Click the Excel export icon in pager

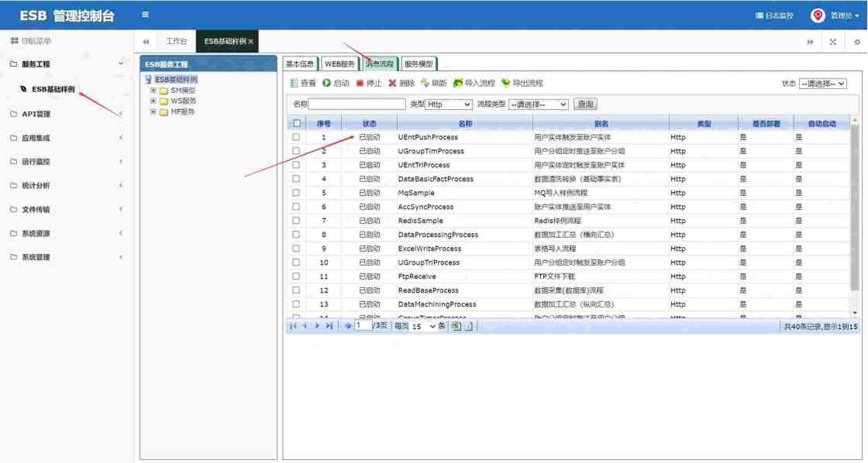[456, 327]
